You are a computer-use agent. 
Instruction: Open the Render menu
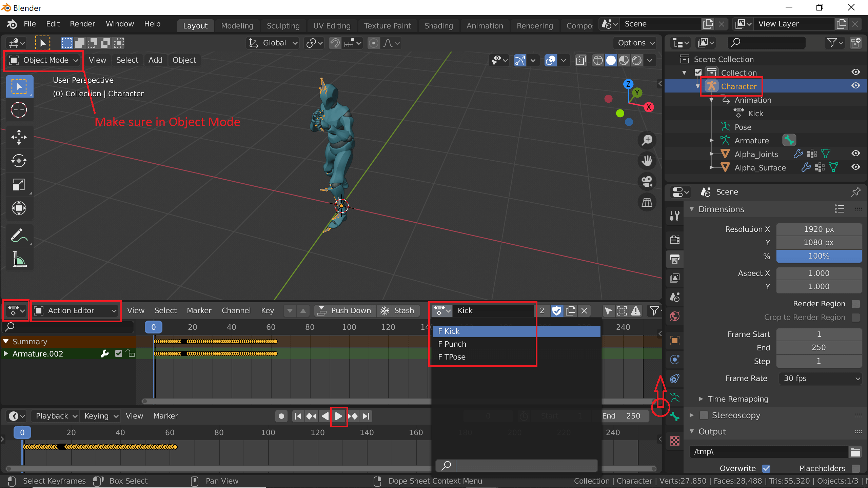(82, 24)
